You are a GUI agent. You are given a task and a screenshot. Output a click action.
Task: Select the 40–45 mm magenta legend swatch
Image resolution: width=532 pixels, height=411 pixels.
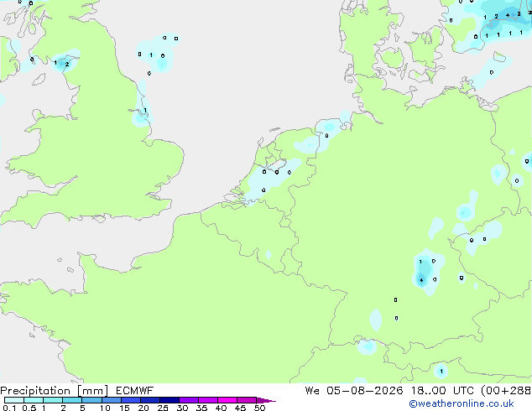click(x=227, y=400)
